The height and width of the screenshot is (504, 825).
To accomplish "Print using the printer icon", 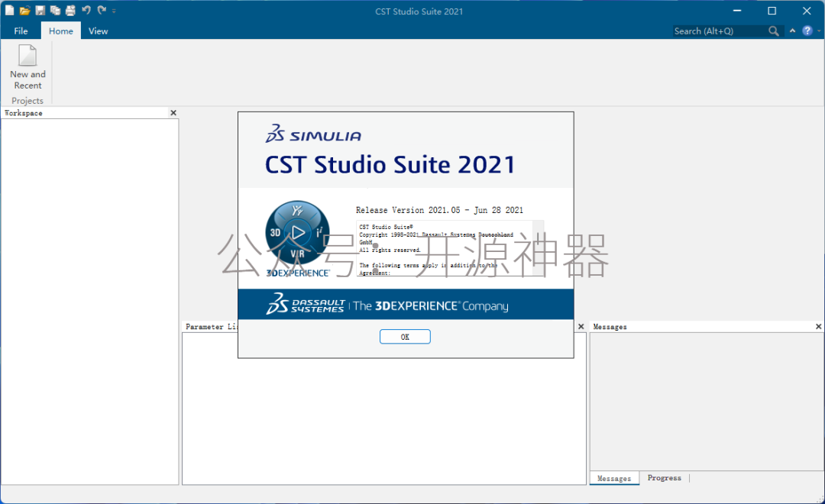I will pos(70,11).
